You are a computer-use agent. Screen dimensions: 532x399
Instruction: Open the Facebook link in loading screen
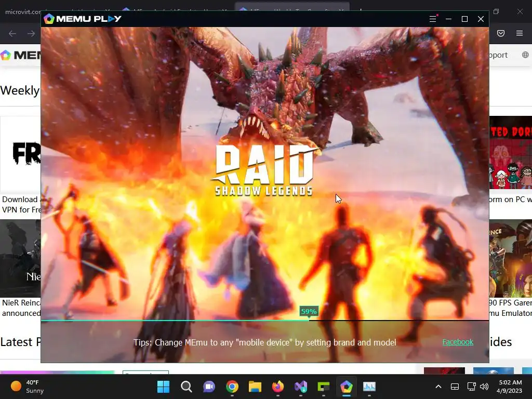point(457,342)
